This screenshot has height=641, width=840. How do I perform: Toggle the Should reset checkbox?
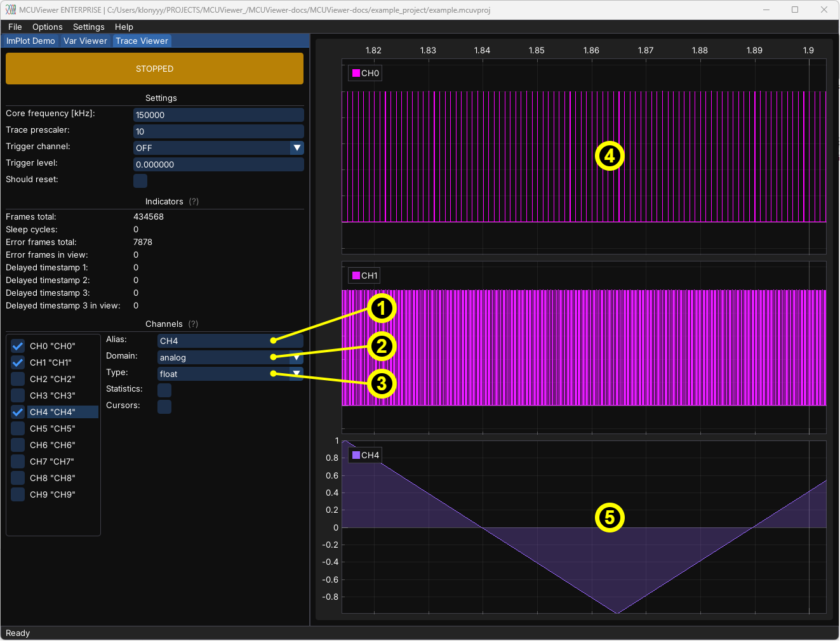pyautogui.click(x=140, y=181)
